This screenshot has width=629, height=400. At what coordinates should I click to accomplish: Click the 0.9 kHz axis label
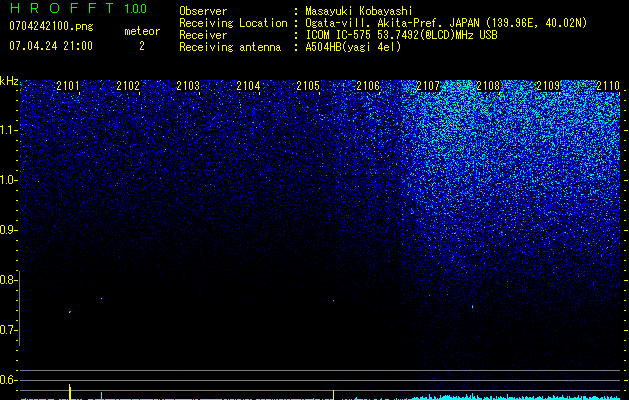pos(8,230)
